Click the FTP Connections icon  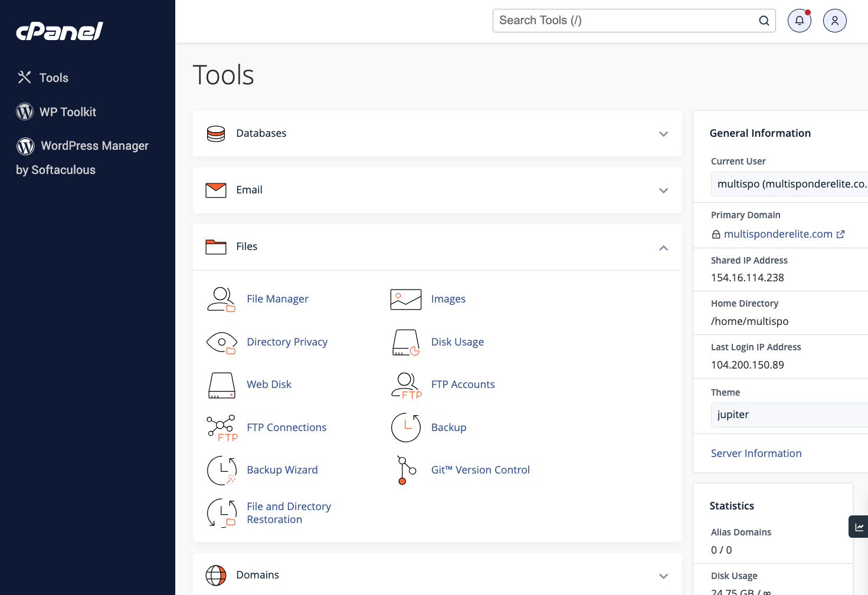[221, 428]
